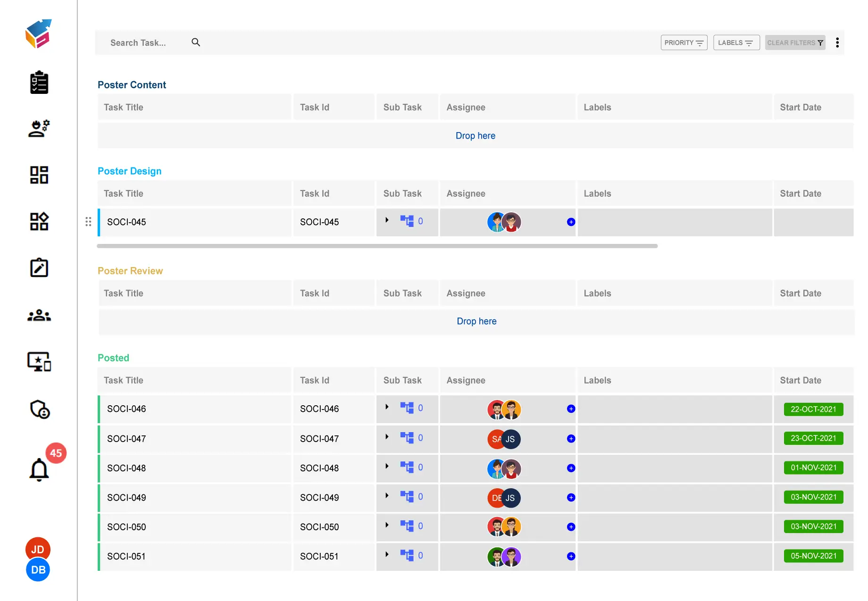868x601 pixels.
Task: Open the PRIORITY filter dropdown
Action: coord(684,42)
